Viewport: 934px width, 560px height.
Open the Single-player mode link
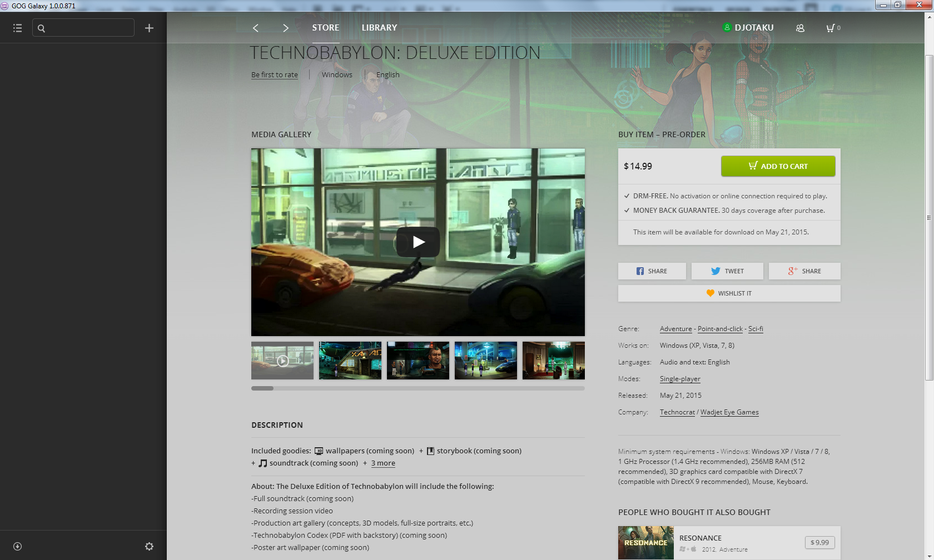(x=680, y=379)
